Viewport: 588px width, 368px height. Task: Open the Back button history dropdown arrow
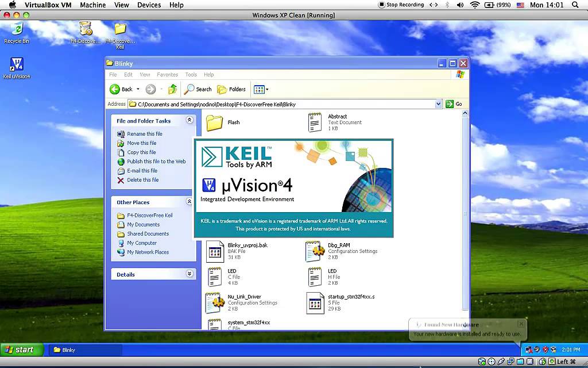[x=138, y=89]
